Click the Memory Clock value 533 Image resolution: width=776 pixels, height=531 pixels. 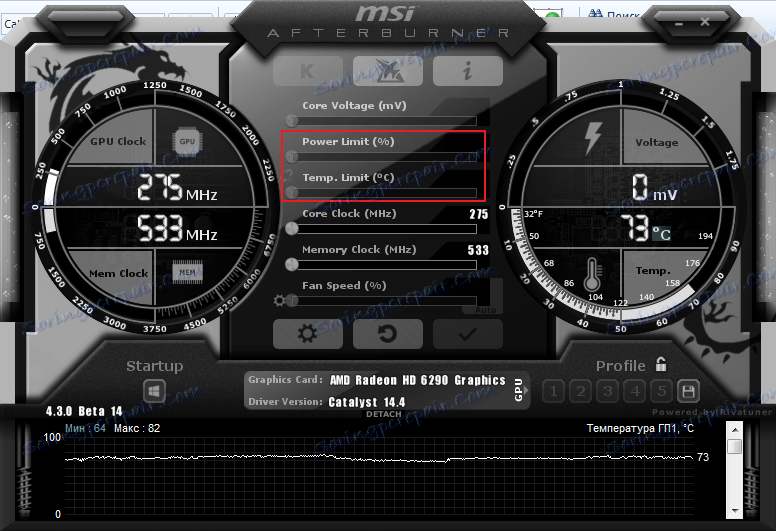478,250
